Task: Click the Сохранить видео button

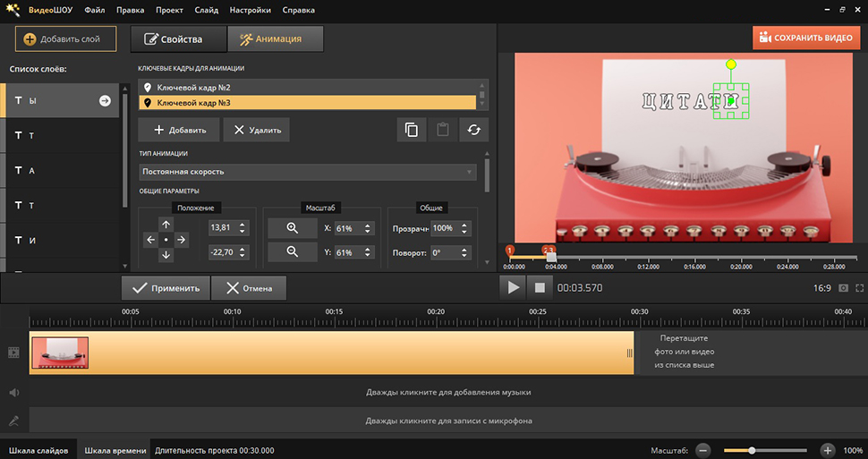Action: pos(805,38)
